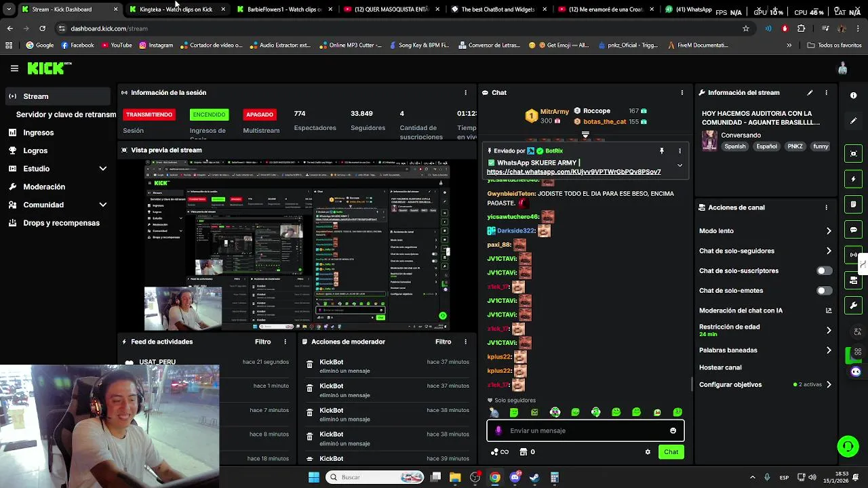Click the trash icon on the top KickBot row
Screen dimensions: 868x488
310,365
